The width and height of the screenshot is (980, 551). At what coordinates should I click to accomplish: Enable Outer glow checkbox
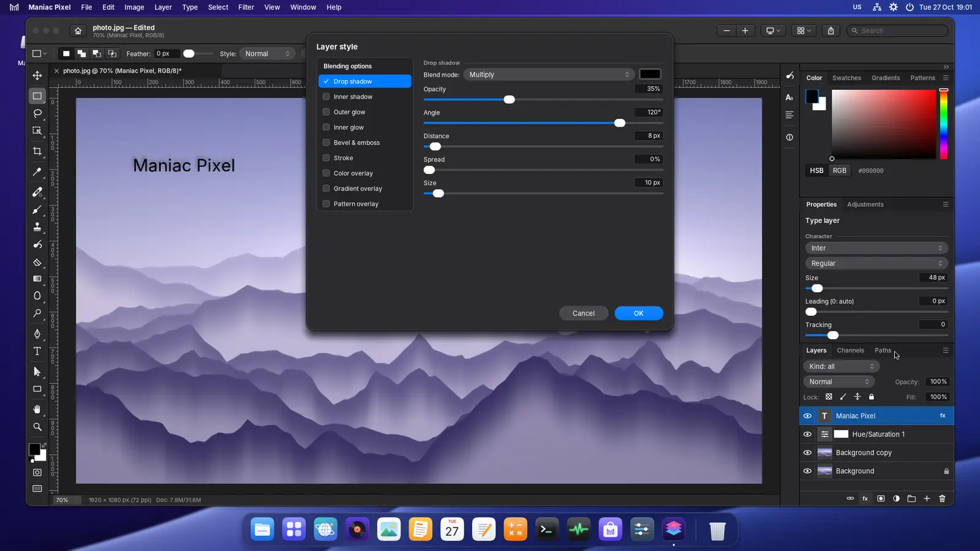pos(326,112)
